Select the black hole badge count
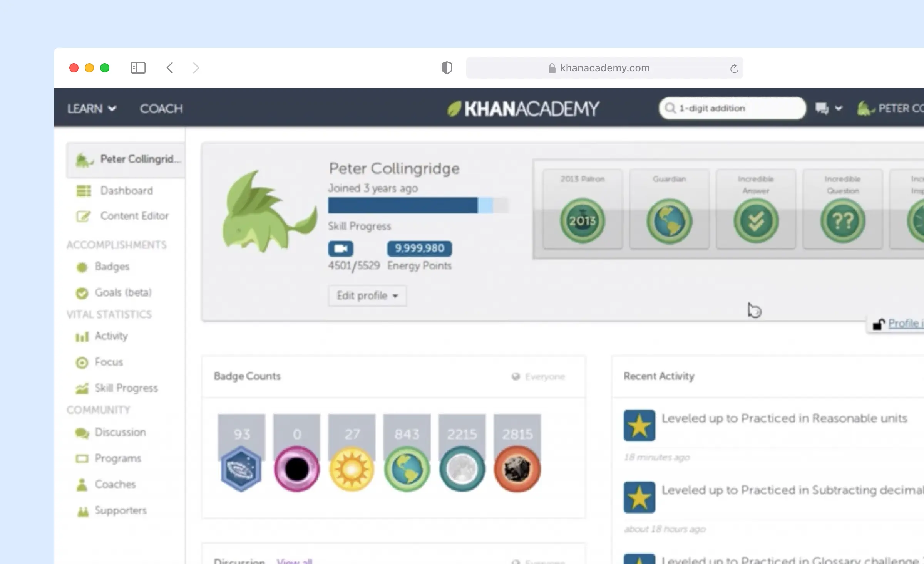The width and height of the screenshot is (924, 564). coord(296,468)
